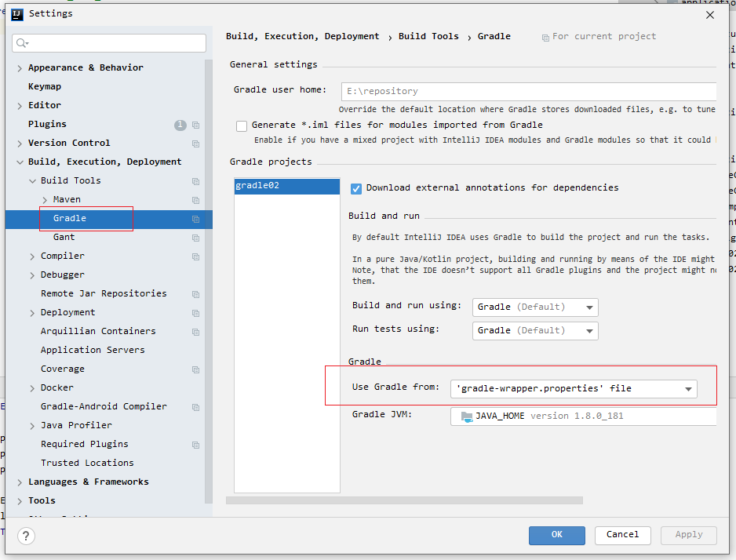Click the search magnifier icon in settings
The height and width of the screenshot is (560, 736).
pos(22,43)
